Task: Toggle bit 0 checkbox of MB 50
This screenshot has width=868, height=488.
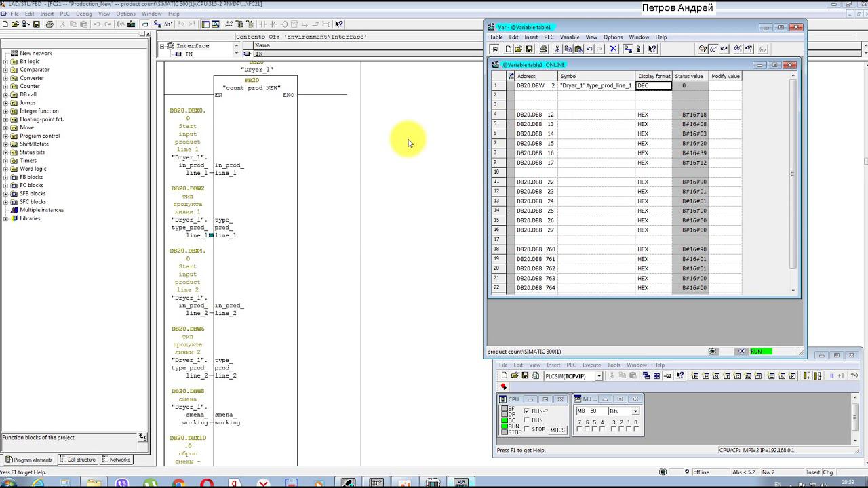Action: (x=635, y=429)
